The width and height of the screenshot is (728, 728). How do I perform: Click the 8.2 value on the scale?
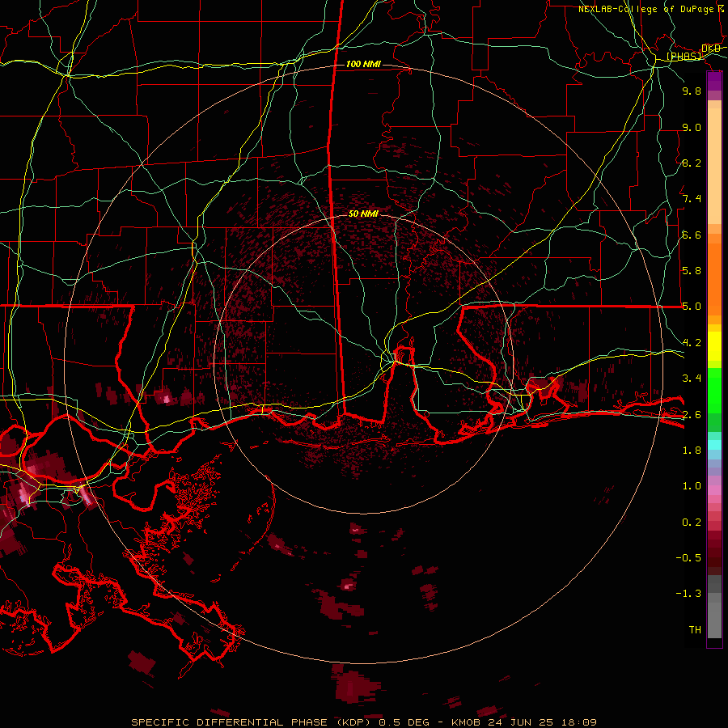692,163
